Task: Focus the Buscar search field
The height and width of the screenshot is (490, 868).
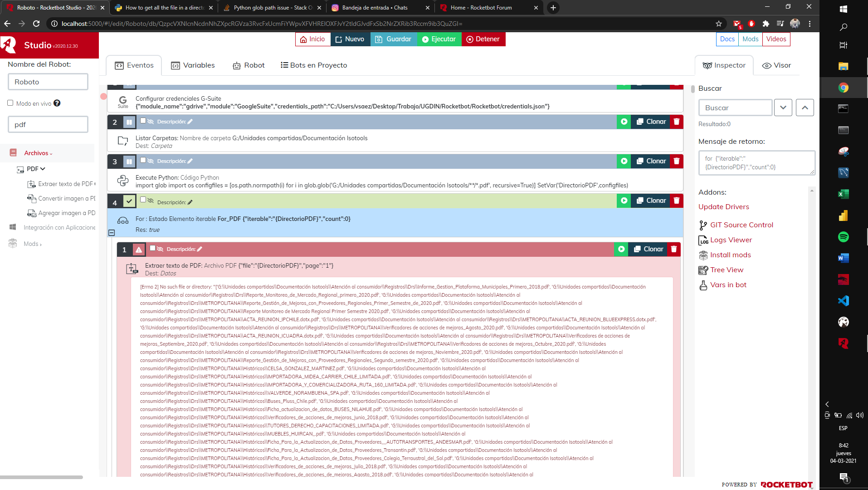Action: [735, 108]
